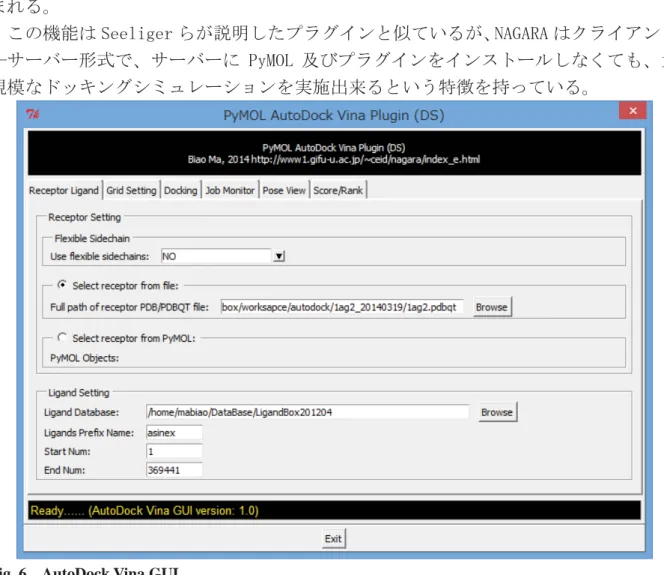Click the flexible sidechains NO value field
The image size is (664, 575).
216,256
